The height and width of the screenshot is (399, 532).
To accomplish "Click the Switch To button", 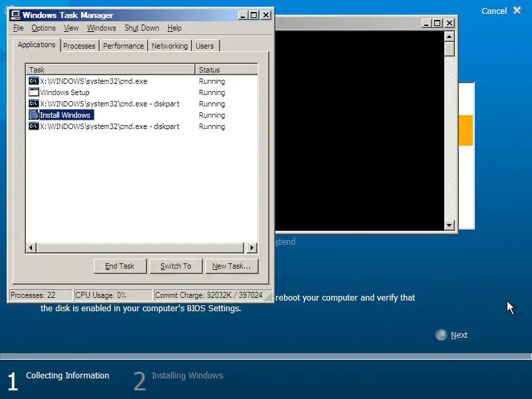I will [x=176, y=266].
